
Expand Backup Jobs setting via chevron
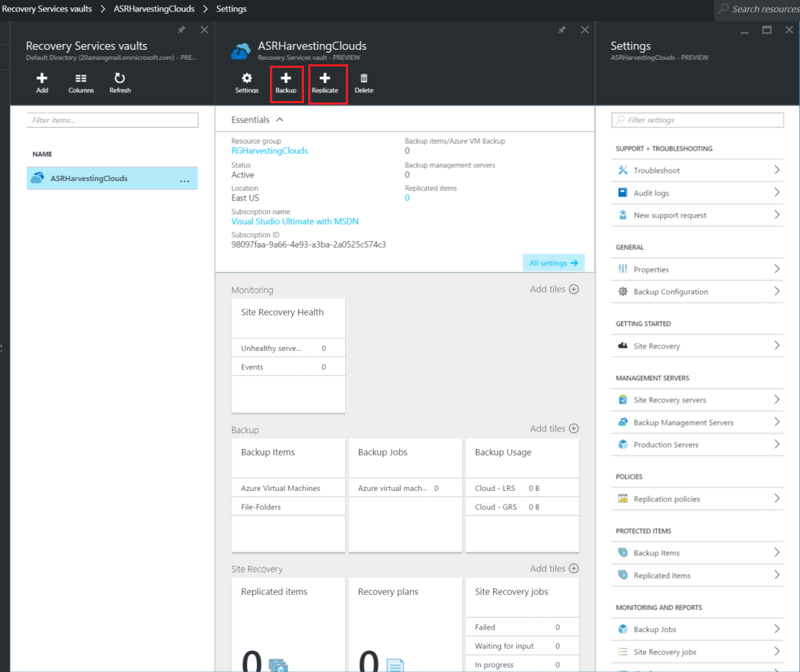pos(776,629)
